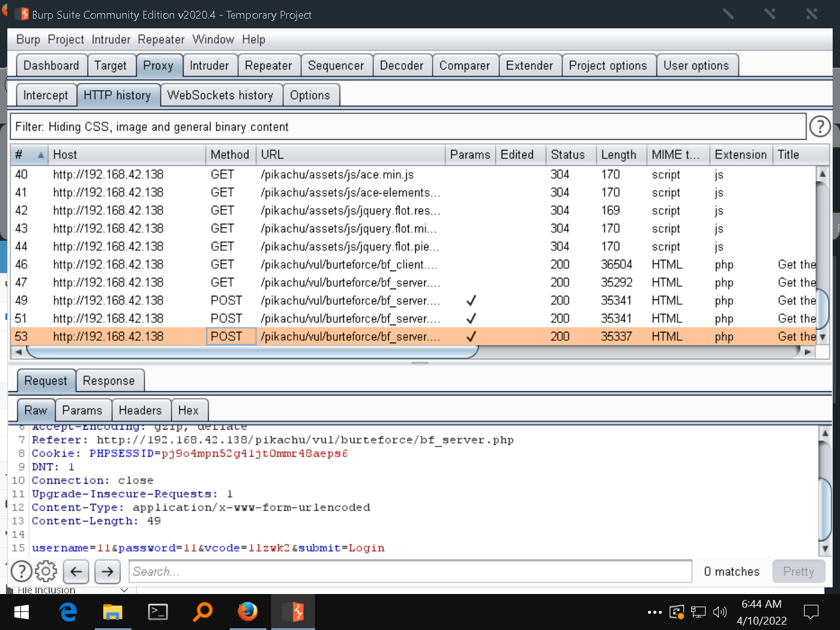
Task: Open the notification center icon
Action: coord(811,612)
